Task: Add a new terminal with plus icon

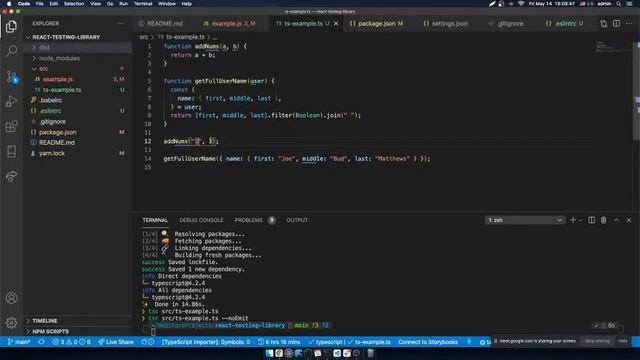Action: tap(573, 220)
